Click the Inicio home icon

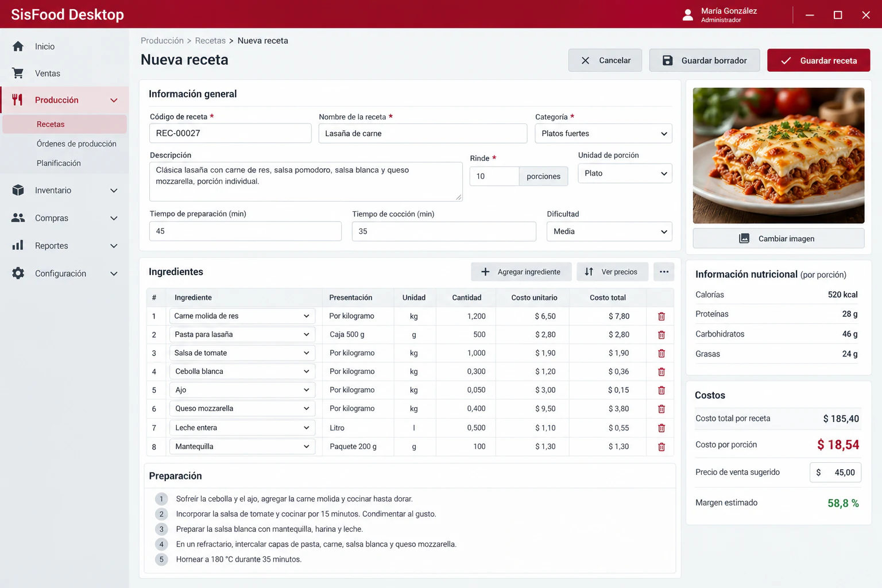tap(18, 47)
